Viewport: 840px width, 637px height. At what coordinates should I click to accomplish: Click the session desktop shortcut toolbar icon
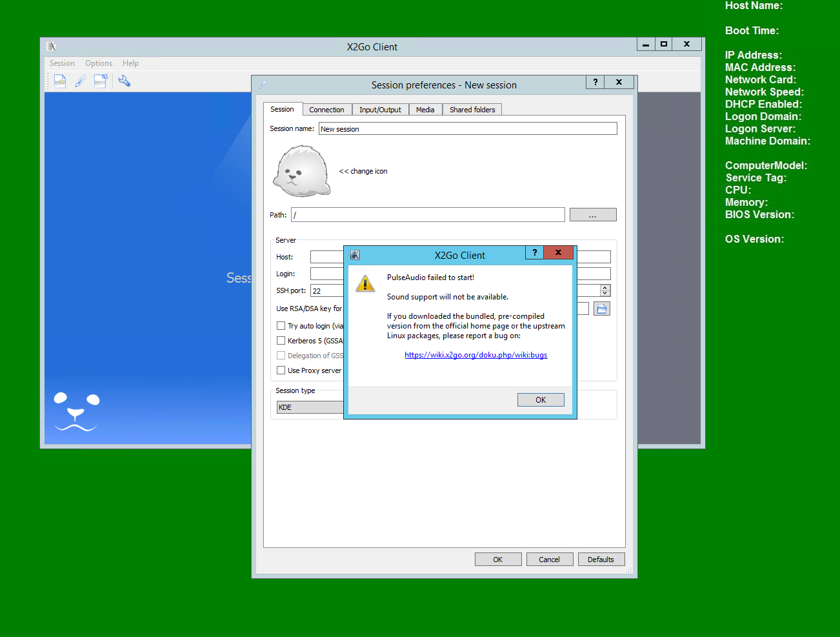coord(101,81)
